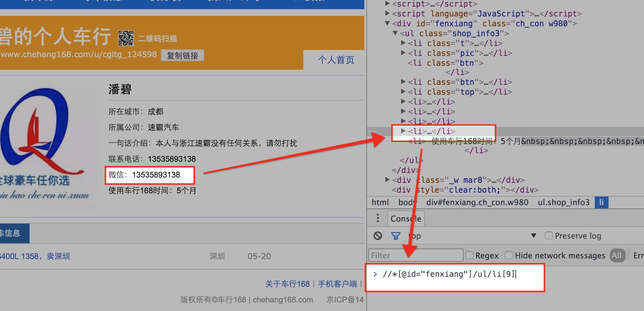Clear console with the block icon
The height and width of the screenshot is (311, 644).
point(378,236)
